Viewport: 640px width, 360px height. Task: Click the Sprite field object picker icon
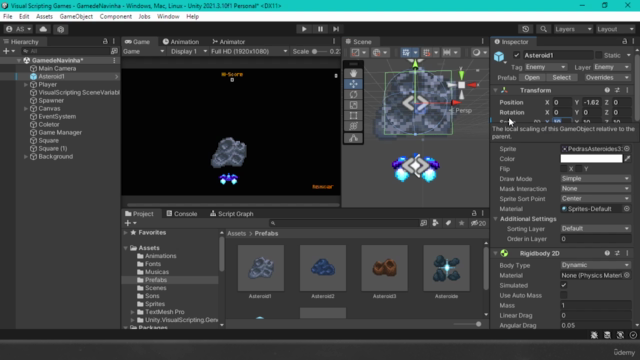coord(627,149)
